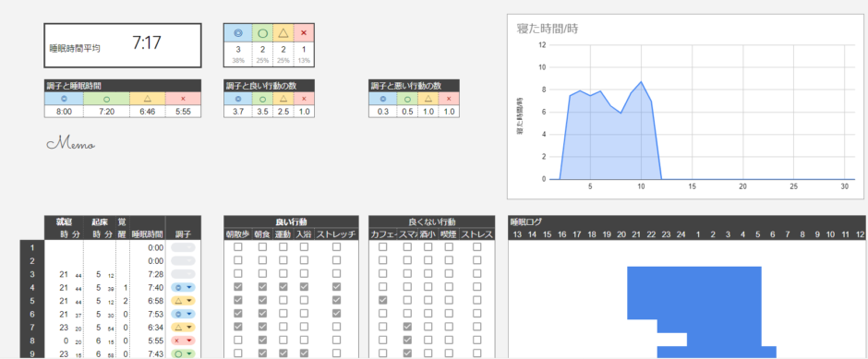Click the 寝た時間/時 chart title

547,29
